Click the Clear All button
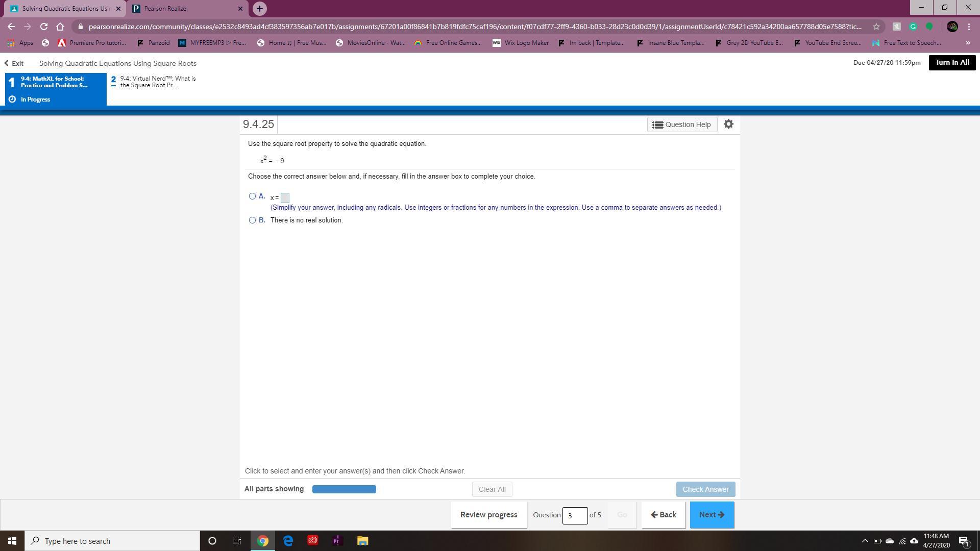Image resolution: width=980 pixels, height=551 pixels. [x=492, y=489]
